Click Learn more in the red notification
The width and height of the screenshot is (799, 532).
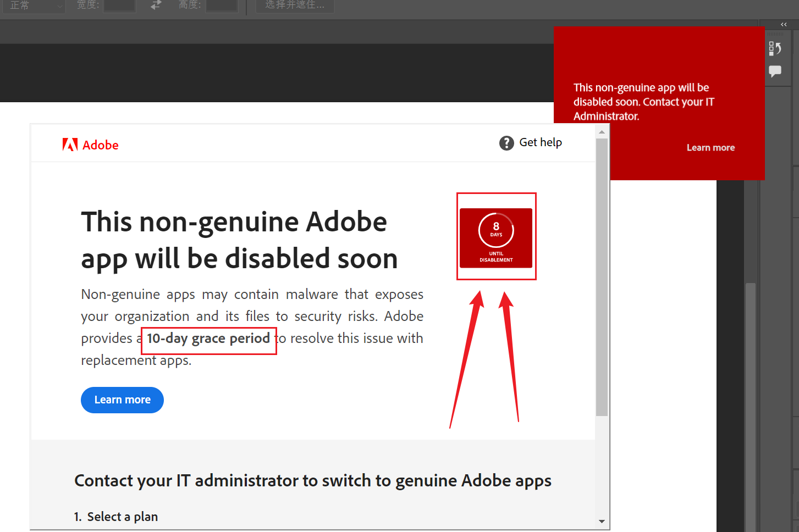click(710, 147)
